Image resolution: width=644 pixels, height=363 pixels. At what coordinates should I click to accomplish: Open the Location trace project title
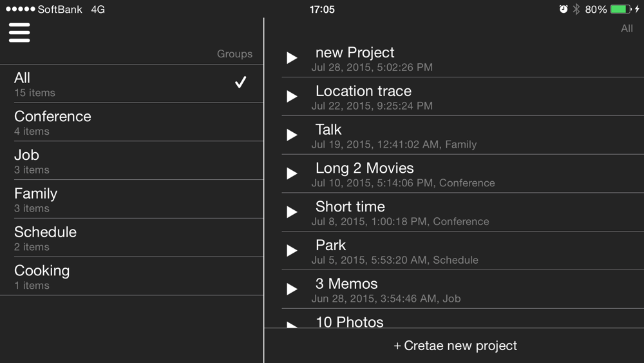click(363, 92)
